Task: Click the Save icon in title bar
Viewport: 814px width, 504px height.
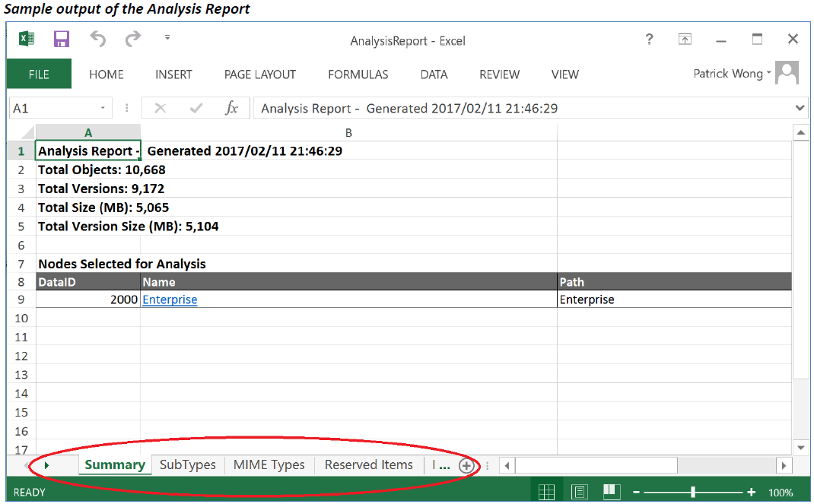Action: click(x=62, y=40)
